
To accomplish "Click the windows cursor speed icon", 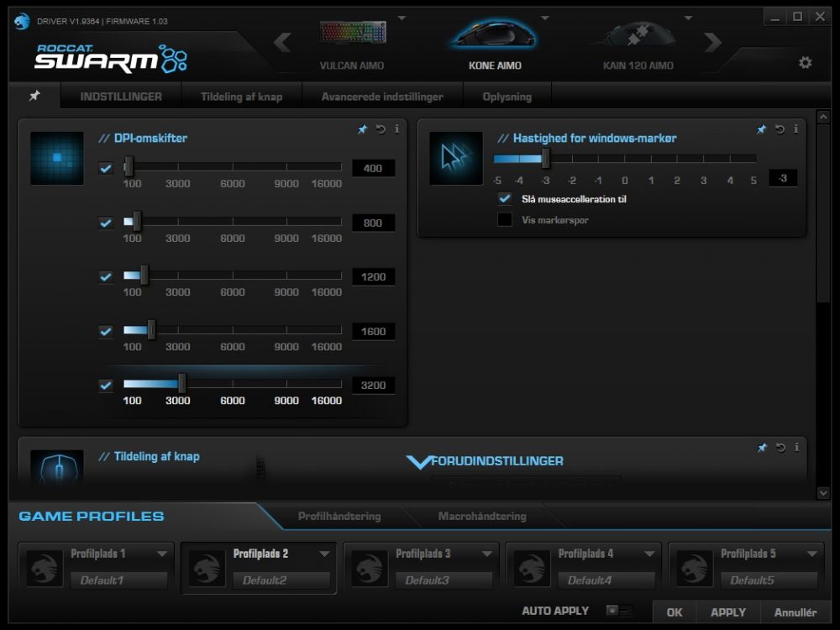I will 456,158.
